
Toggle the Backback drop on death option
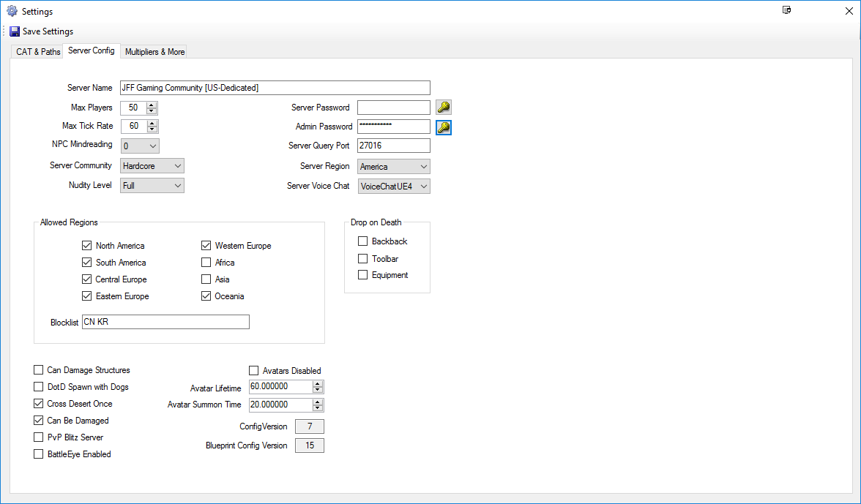(x=362, y=241)
